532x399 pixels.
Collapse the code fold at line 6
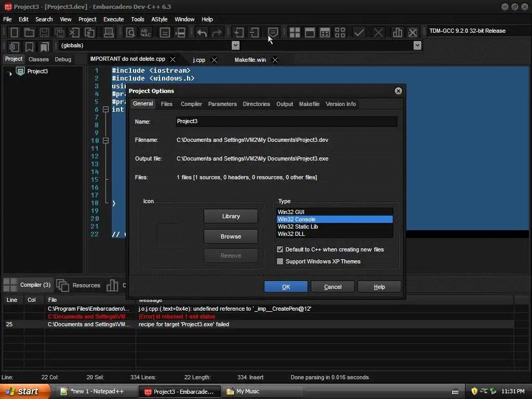105,110
